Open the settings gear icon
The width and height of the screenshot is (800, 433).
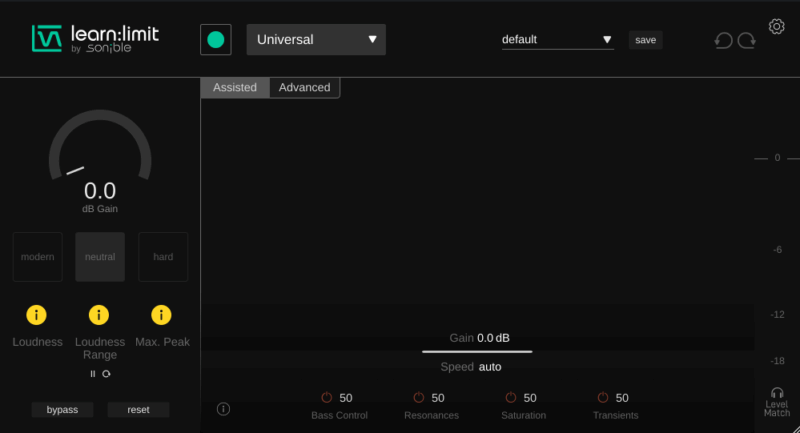click(776, 26)
